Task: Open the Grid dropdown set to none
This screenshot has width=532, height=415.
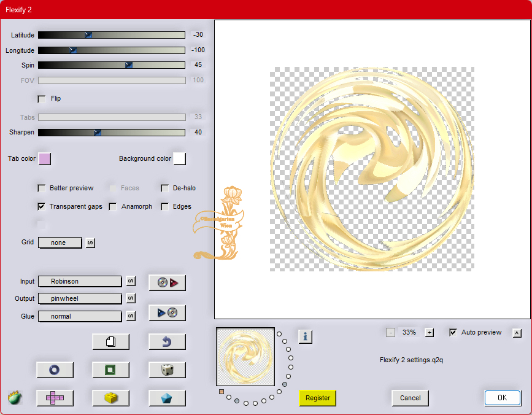Action: tap(60, 242)
